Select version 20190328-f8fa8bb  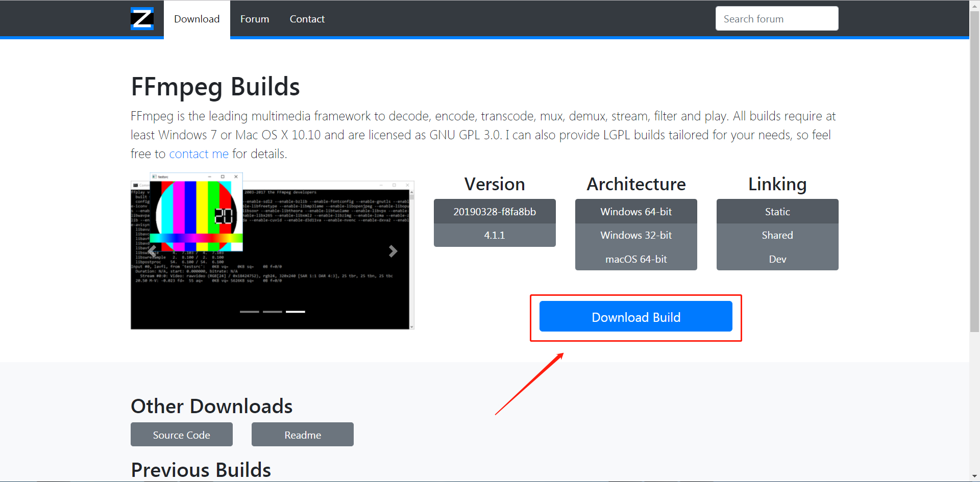pyautogui.click(x=495, y=211)
